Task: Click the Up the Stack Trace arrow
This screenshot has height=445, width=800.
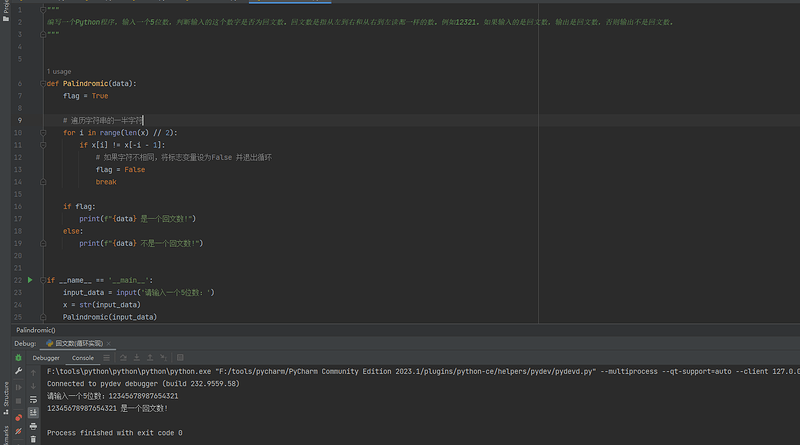Action: [x=33, y=373]
